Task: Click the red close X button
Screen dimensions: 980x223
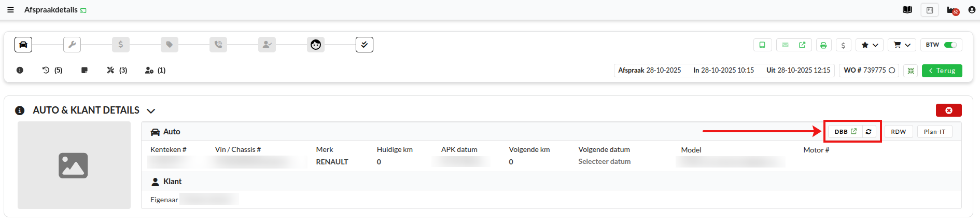Action: 948,110
